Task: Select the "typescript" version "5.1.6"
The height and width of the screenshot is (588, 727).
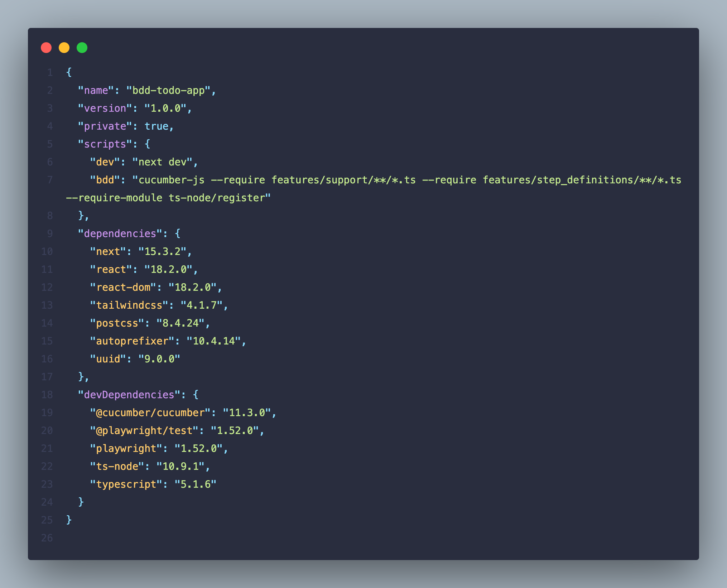Action: [195, 484]
